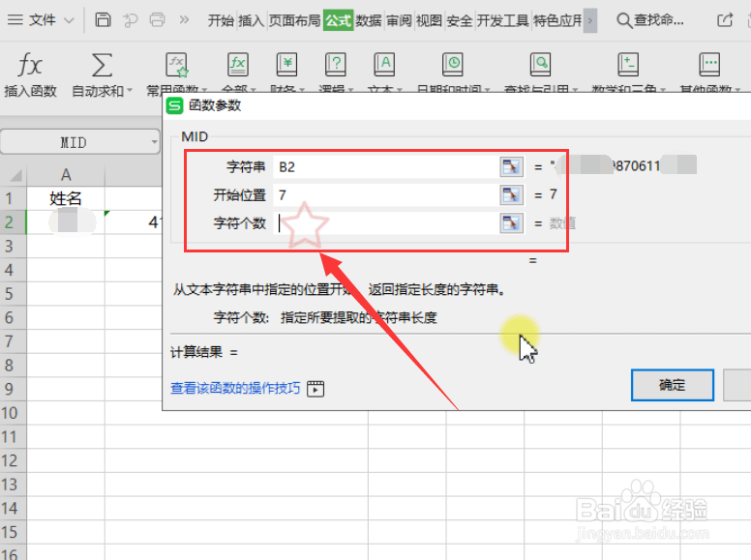Click the 确定 button

point(673,385)
